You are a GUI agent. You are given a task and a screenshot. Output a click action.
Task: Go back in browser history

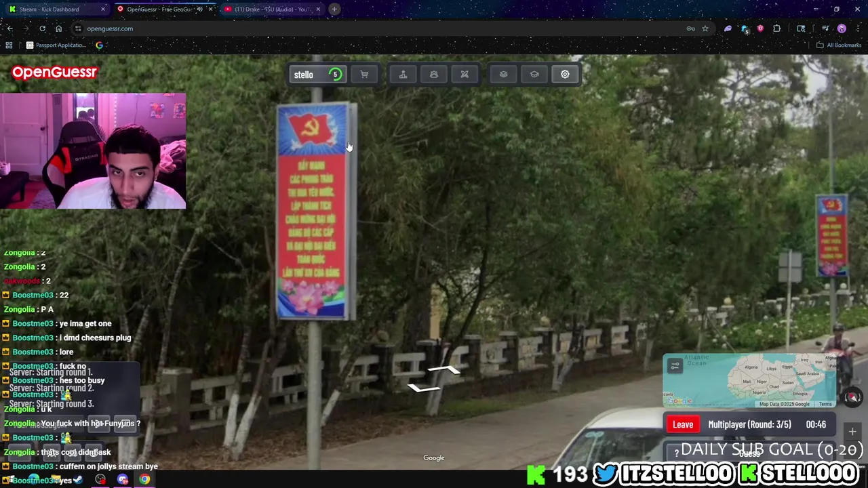tap(9, 28)
